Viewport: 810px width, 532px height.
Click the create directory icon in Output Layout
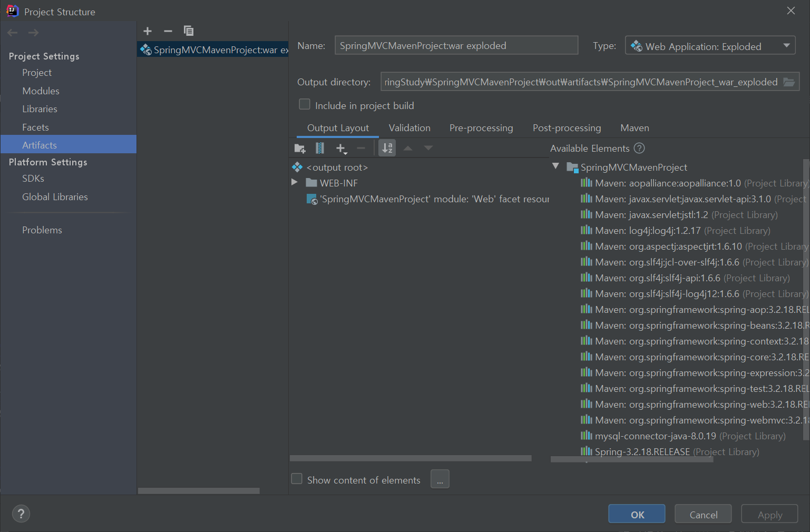tap(300, 149)
